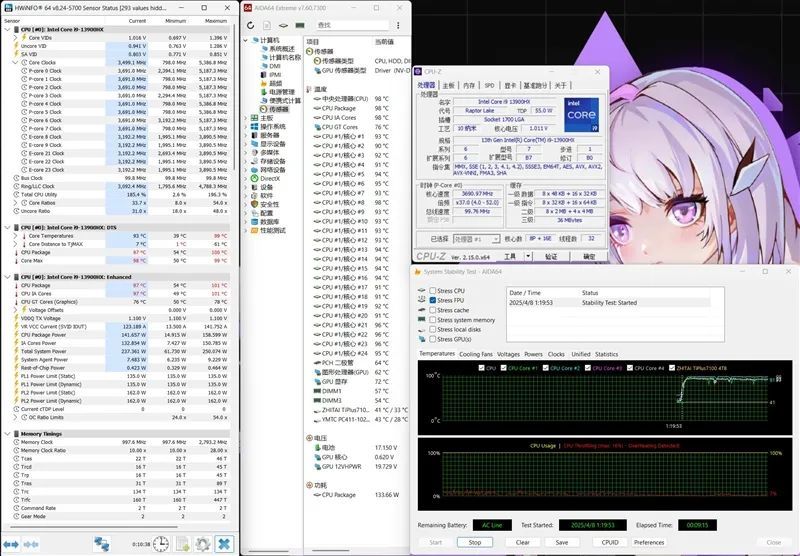
Task: Click the Preferences button
Action: (649, 542)
